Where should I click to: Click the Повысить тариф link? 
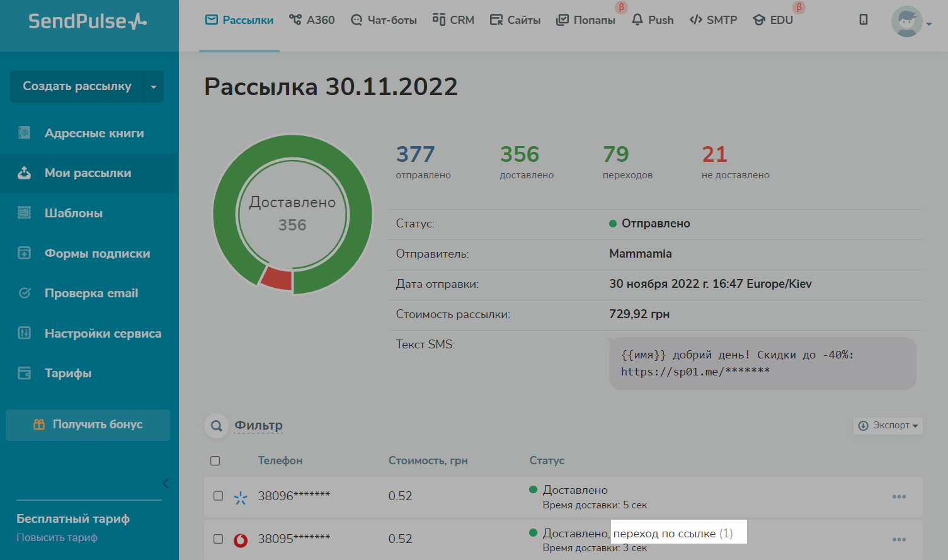pos(57,538)
